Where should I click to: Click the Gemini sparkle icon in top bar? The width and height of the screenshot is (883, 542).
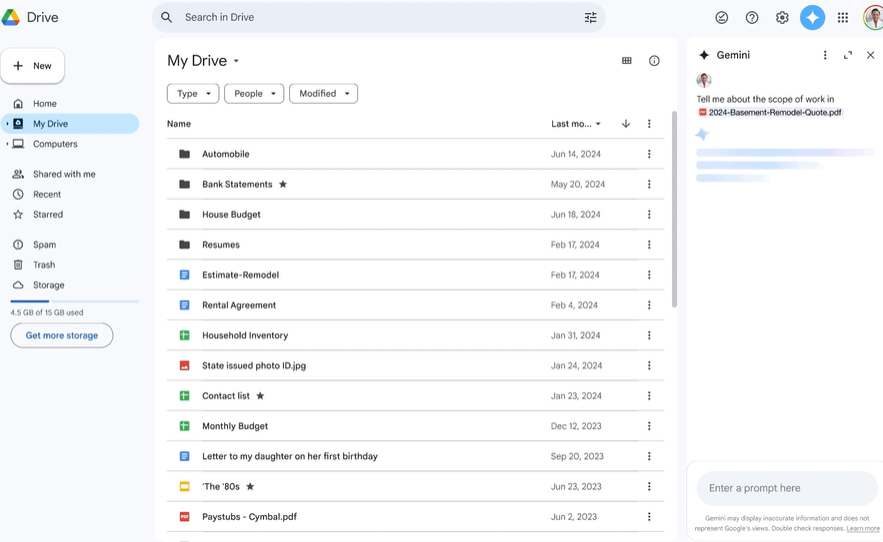(x=812, y=17)
